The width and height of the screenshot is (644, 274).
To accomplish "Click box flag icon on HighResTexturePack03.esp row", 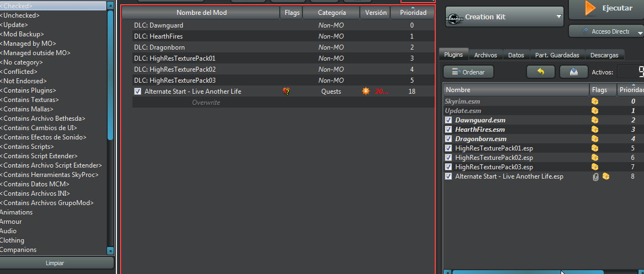I will click(594, 167).
